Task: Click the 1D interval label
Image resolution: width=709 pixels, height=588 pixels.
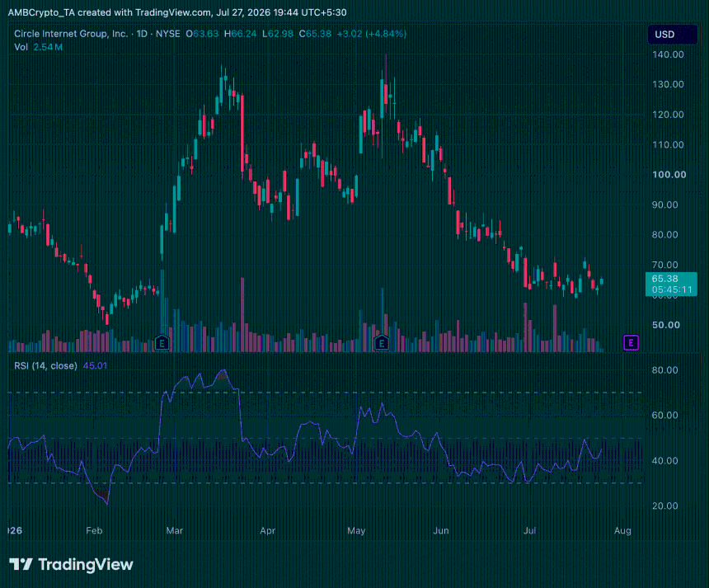Action: pyautogui.click(x=142, y=34)
